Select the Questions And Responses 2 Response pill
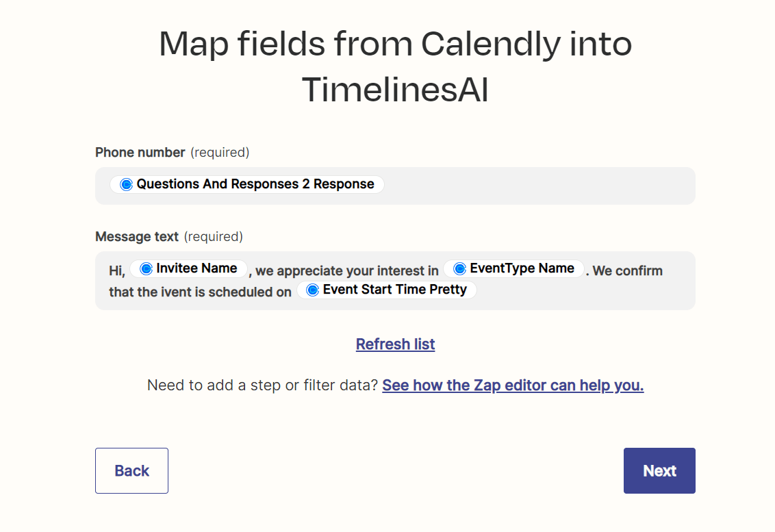This screenshot has width=775, height=532. click(255, 184)
